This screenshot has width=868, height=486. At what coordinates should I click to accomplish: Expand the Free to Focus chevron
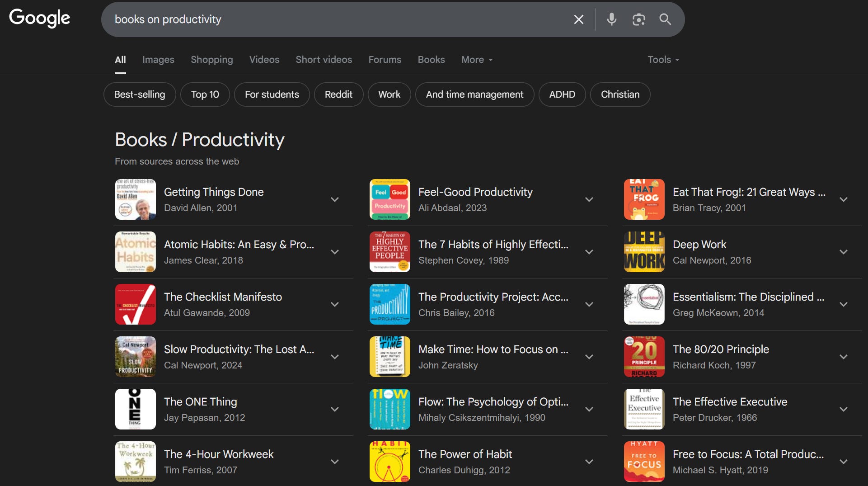pyautogui.click(x=844, y=462)
